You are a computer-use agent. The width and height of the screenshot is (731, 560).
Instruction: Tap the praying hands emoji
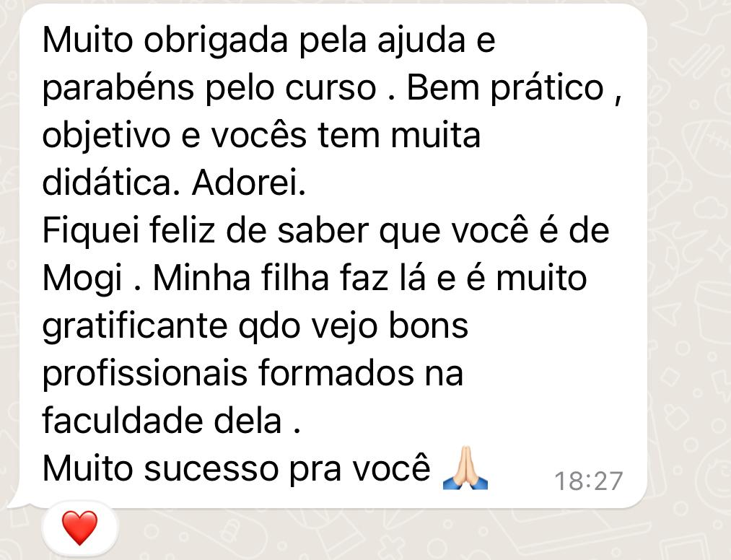click(x=465, y=468)
